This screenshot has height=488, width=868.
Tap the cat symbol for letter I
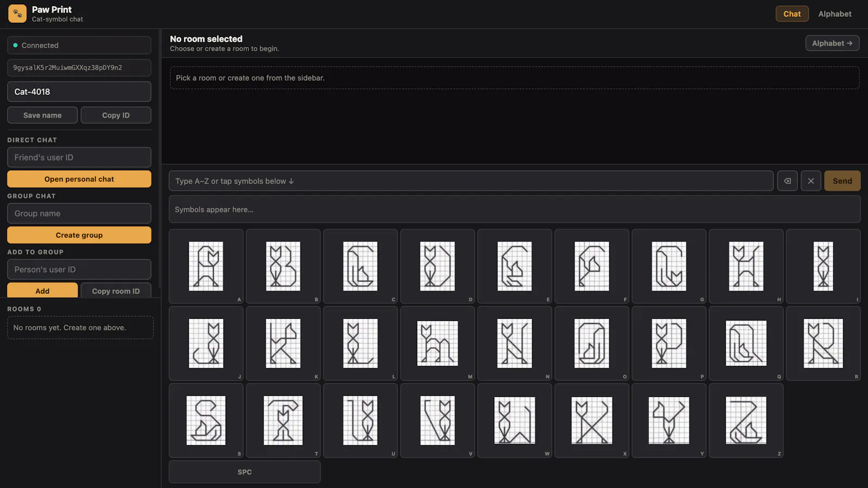[x=823, y=266]
